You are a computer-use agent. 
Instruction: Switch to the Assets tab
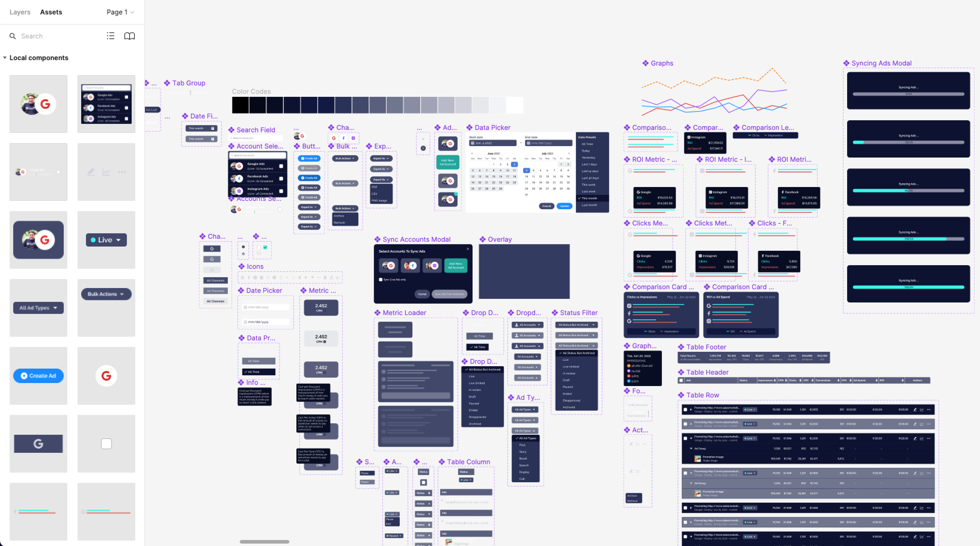(x=51, y=11)
